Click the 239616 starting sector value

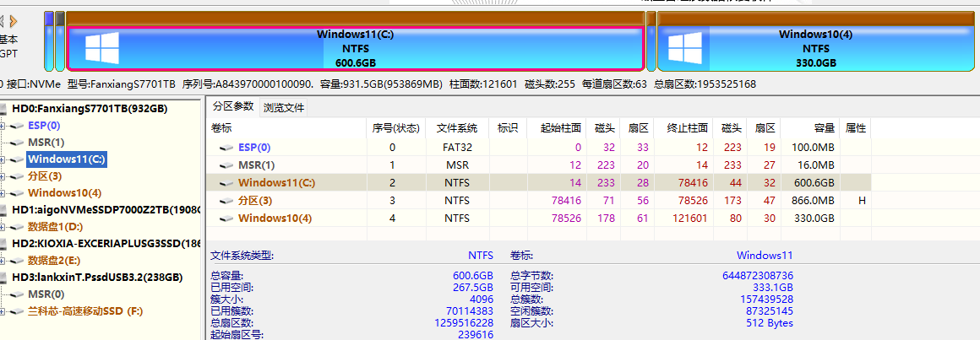pyautogui.click(x=476, y=335)
